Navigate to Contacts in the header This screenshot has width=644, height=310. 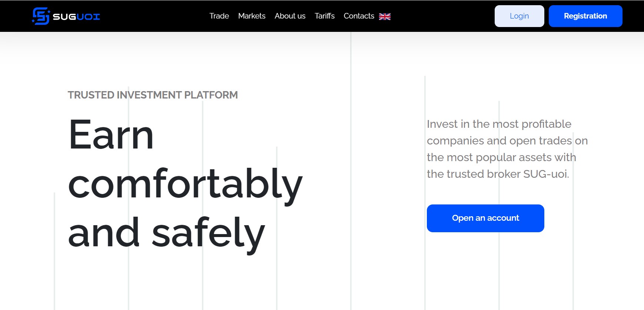coord(359,16)
